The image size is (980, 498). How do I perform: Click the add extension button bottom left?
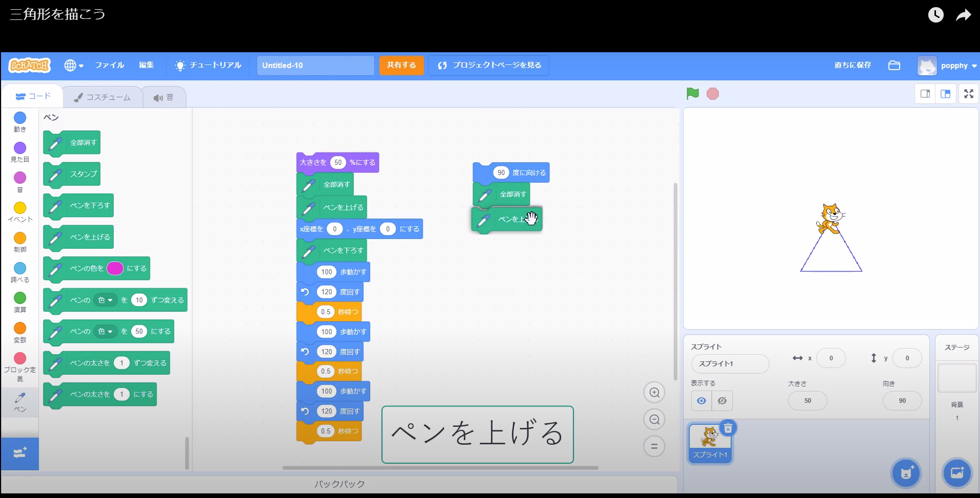click(x=19, y=453)
